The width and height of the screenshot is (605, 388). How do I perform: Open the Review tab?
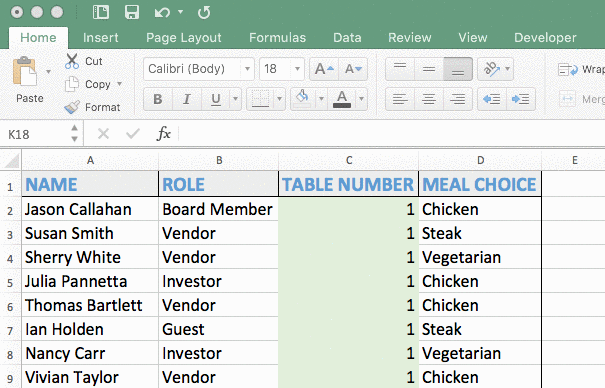(409, 37)
